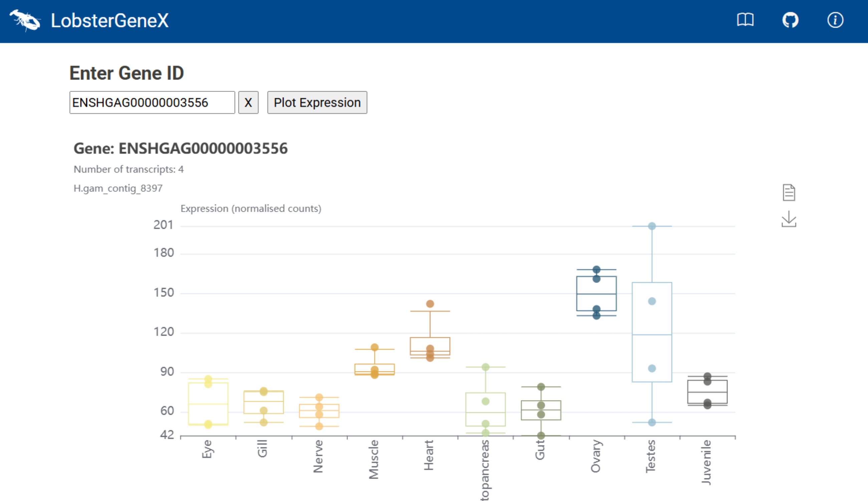Click the 'Juvenile' axis label
This screenshot has width=868, height=501.
pos(706,462)
